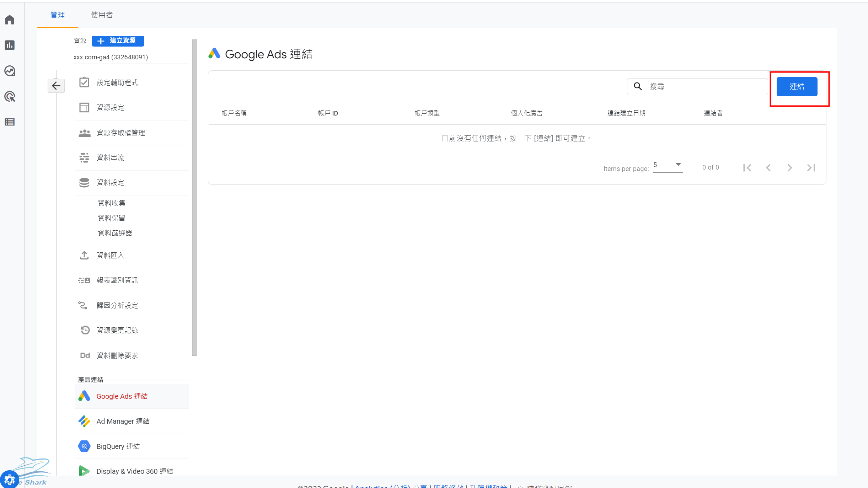Go to first page of links table
Image resolution: width=868 pixels, height=488 pixels.
pos(747,168)
